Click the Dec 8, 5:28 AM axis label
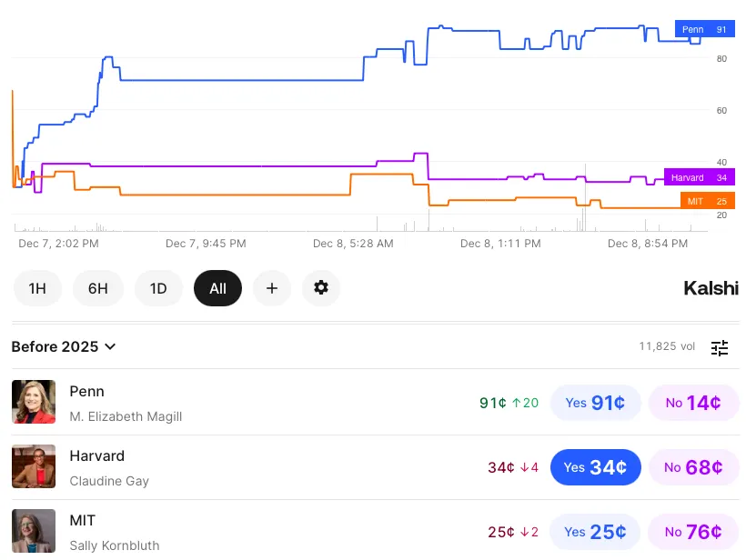746x560 pixels. click(x=353, y=244)
